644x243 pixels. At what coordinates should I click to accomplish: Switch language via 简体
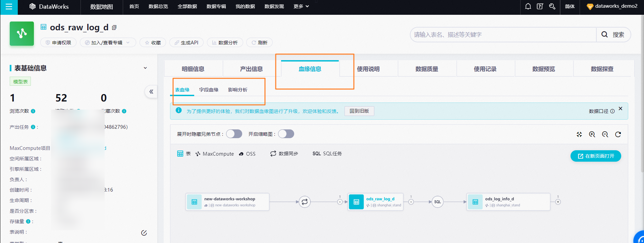(570, 6)
